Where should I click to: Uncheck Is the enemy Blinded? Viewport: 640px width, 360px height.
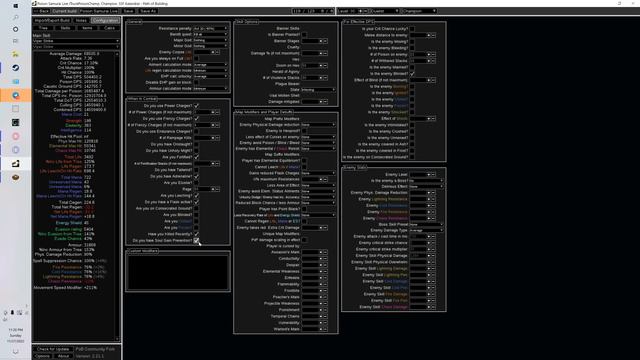click(x=412, y=73)
